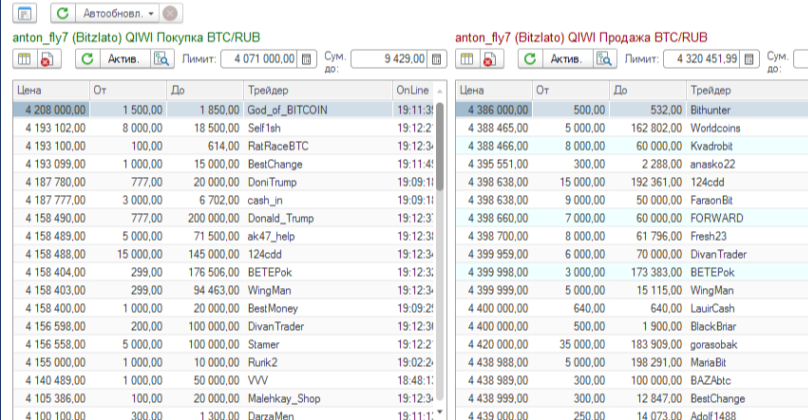Open the Автообновл. dropdown
Viewport: 808px width, 420px height.
150,14
